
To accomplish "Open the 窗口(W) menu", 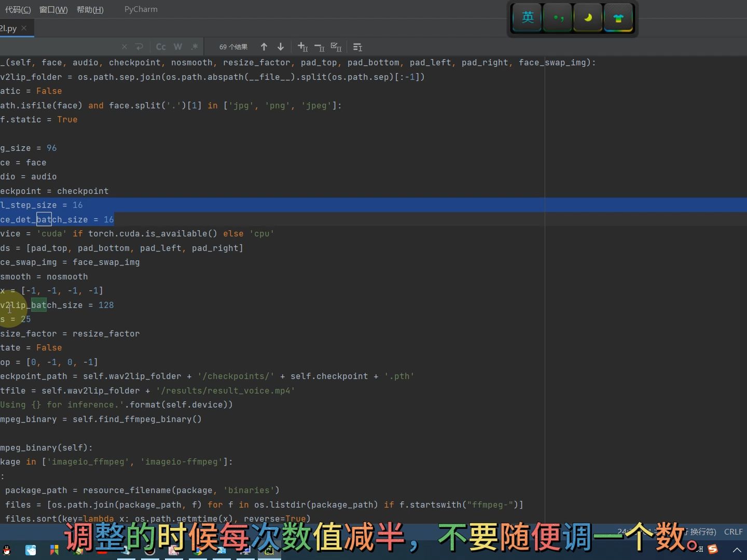I will tap(53, 9).
